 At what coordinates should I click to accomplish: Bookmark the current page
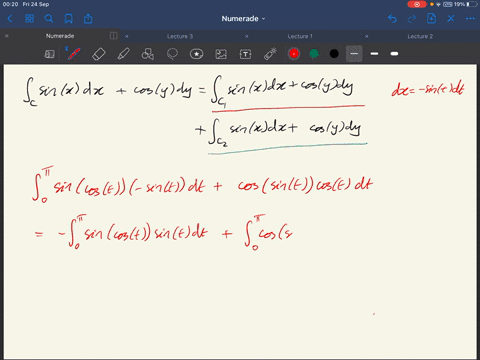[69, 19]
